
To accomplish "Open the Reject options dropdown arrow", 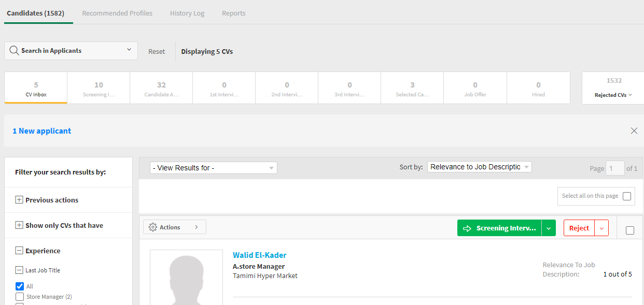I will point(601,228).
